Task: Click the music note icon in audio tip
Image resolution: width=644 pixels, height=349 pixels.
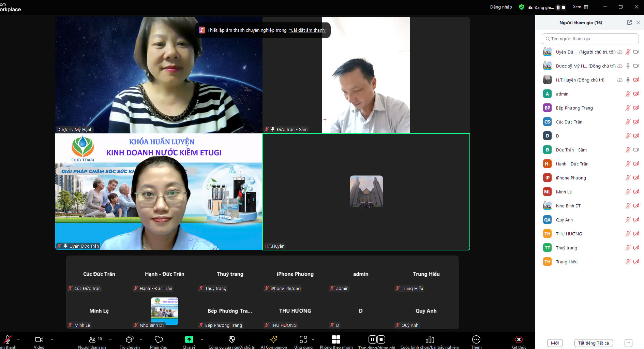Action: 202,30
